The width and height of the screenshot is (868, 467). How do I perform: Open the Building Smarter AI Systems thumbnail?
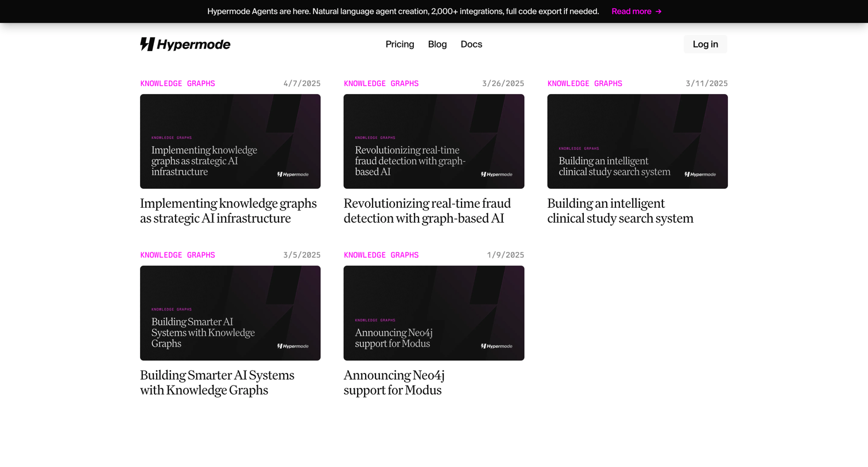point(230,313)
